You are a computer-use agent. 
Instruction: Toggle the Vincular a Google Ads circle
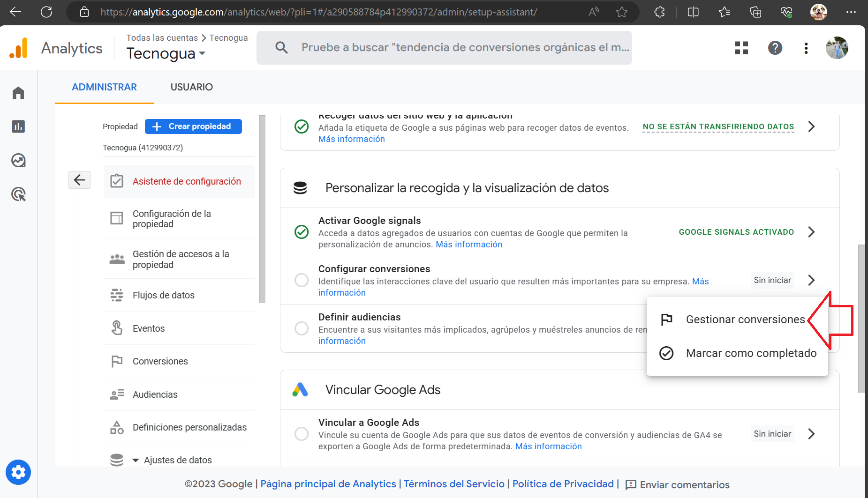coord(302,434)
